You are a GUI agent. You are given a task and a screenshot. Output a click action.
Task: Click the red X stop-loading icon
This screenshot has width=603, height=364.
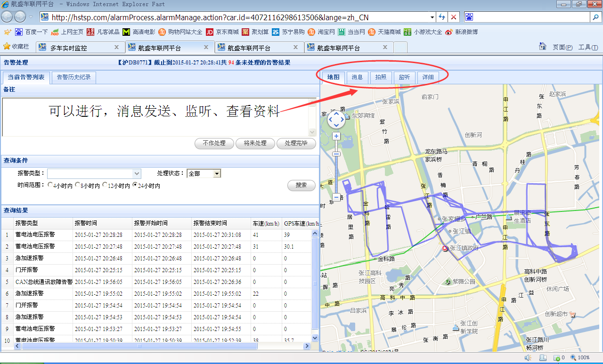(454, 17)
